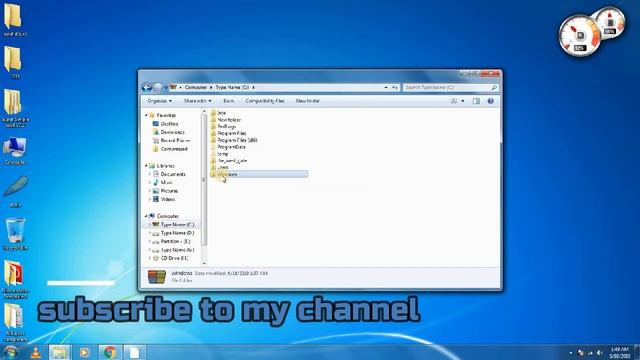Click the Windows folder thumbnail in details pane
Screen dimensions: 640x360
(157, 277)
